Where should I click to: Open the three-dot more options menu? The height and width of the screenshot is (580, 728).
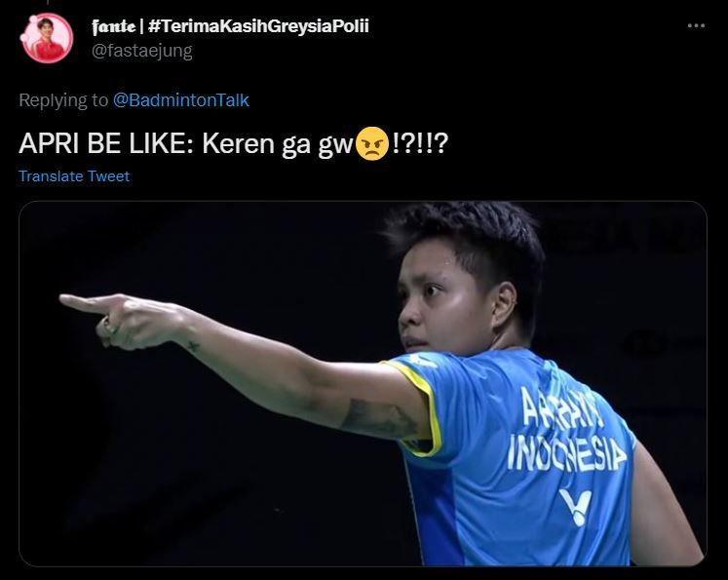696,26
